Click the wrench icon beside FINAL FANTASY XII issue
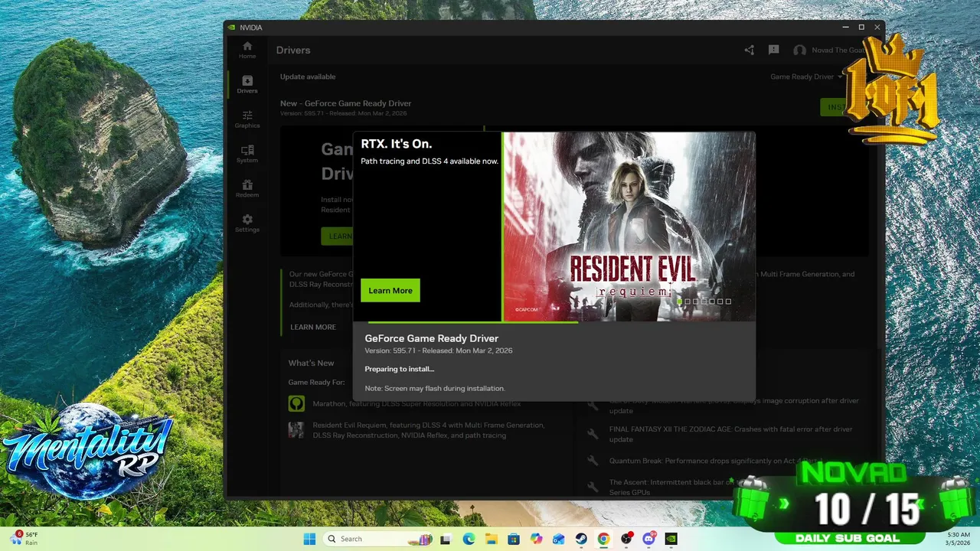Viewport: 980px width, 551px height. (x=593, y=434)
